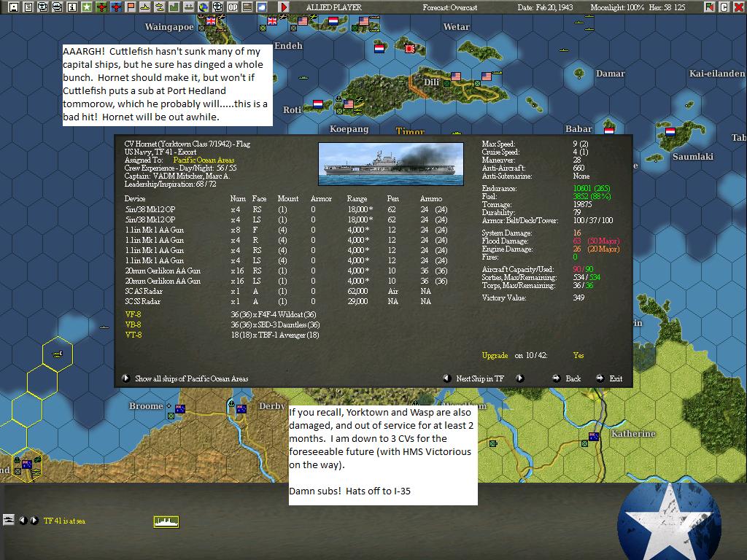Select British flag near Waingapoe
The height and width of the screenshot is (560, 747).
(210, 21)
